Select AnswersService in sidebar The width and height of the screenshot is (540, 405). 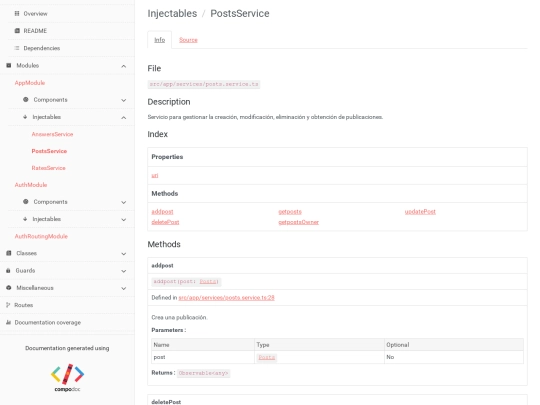pyautogui.click(x=52, y=134)
